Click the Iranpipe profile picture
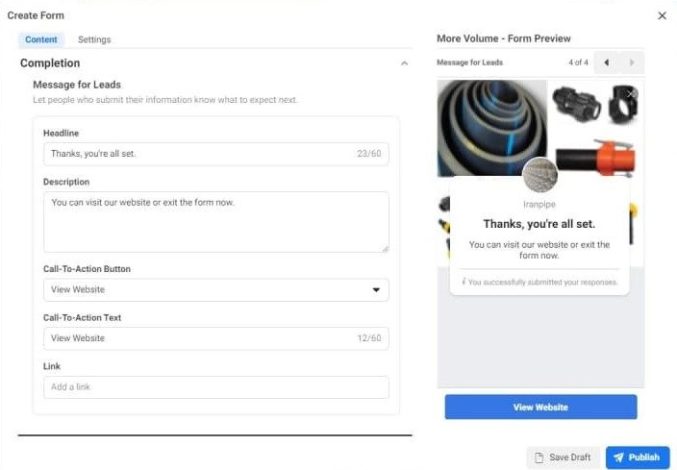 pyautogui.click(x=540, y=175)
